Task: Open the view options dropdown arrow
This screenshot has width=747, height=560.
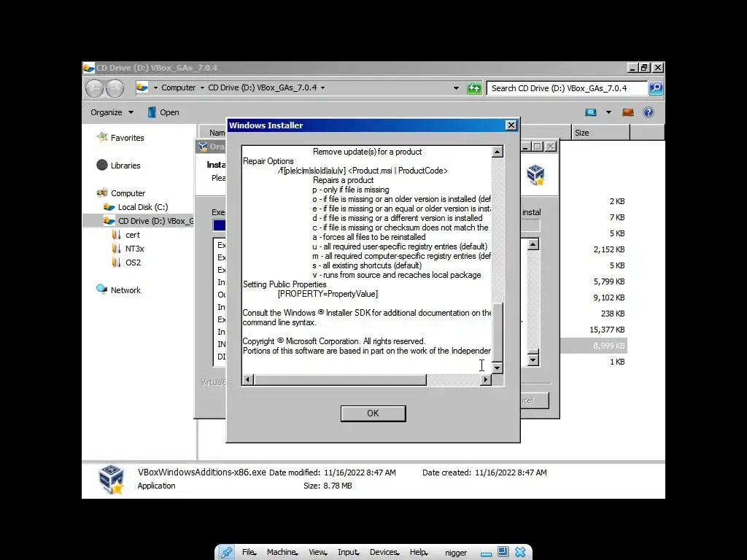Action: coord(608,112)
